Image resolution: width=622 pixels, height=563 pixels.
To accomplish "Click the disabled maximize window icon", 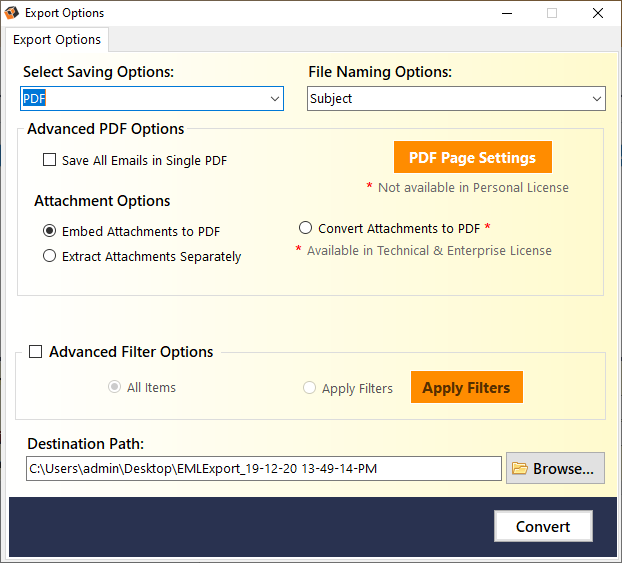I will (552, 13).
